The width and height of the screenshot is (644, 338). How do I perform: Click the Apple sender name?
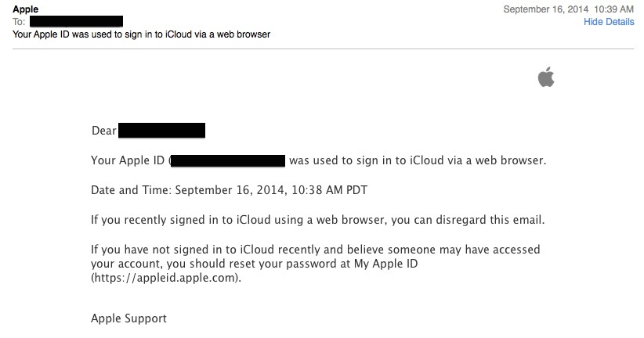tap(26, 9)
